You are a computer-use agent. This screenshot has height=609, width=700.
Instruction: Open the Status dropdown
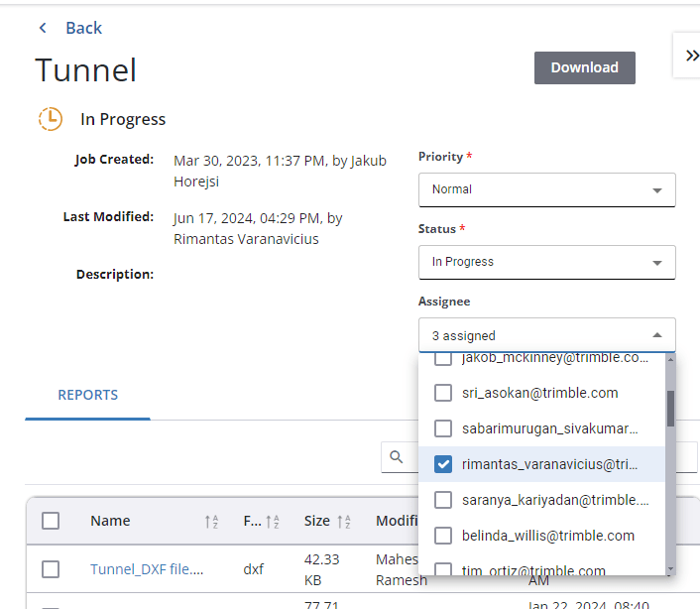(x=546, y=262)
